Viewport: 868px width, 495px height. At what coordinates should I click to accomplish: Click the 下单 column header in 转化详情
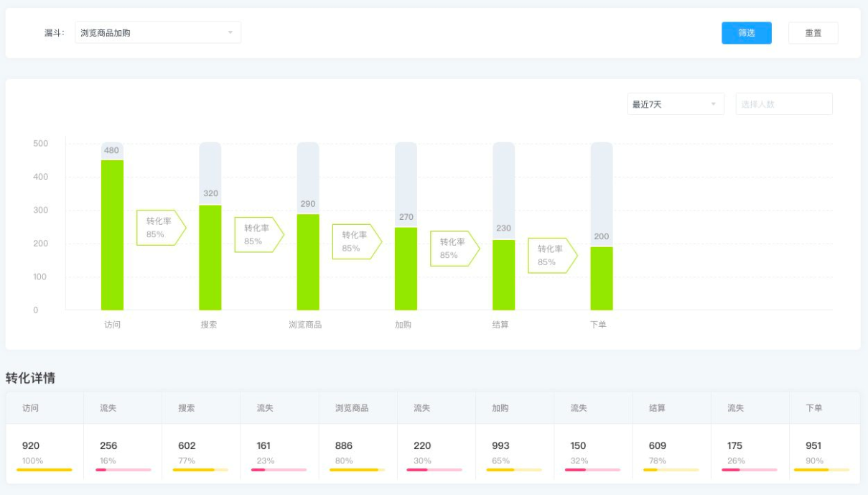coord(813,408)
